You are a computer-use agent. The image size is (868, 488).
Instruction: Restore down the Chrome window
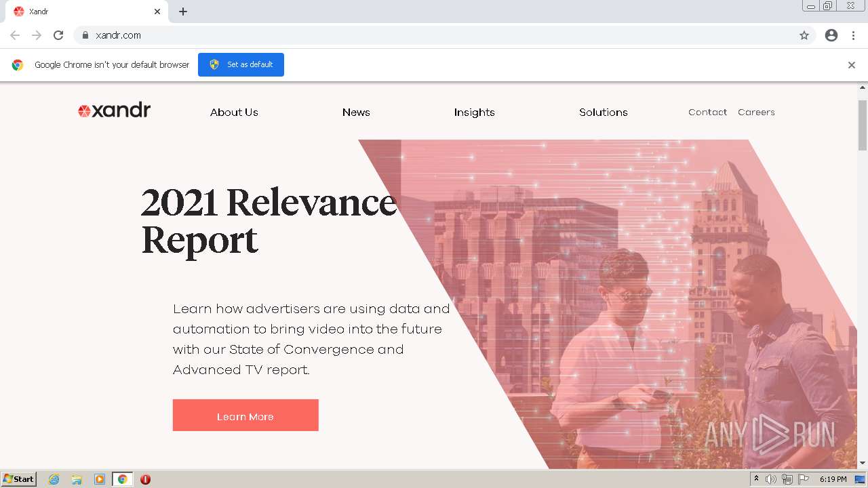pos(827,6)
